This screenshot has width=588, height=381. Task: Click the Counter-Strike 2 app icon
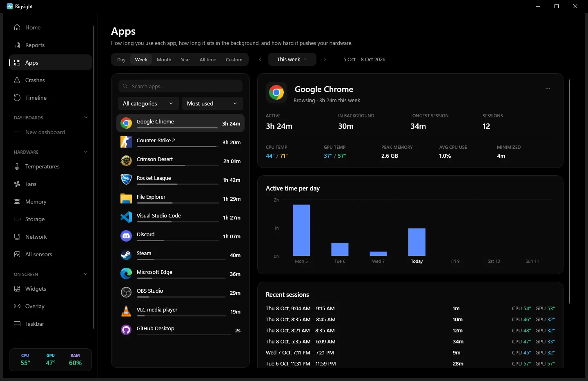126,142
